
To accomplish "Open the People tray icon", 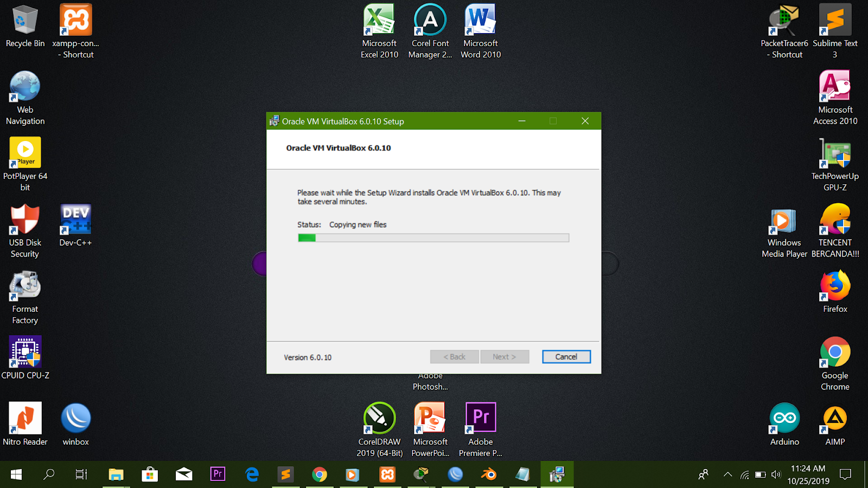I will (x=704, y=474).
